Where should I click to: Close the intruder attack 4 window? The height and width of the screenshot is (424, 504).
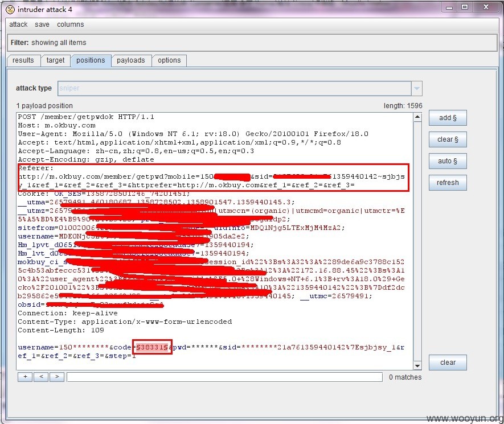point(486,7)
